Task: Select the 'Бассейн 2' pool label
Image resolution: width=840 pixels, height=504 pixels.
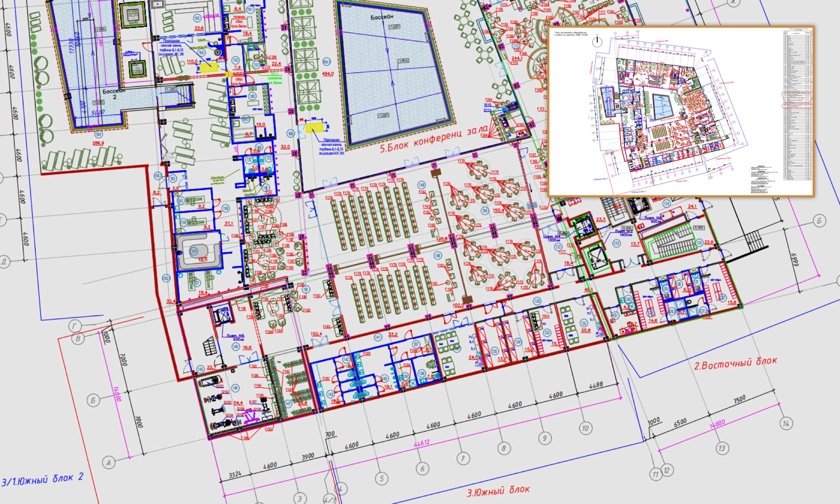Action: tap(114, 94)
